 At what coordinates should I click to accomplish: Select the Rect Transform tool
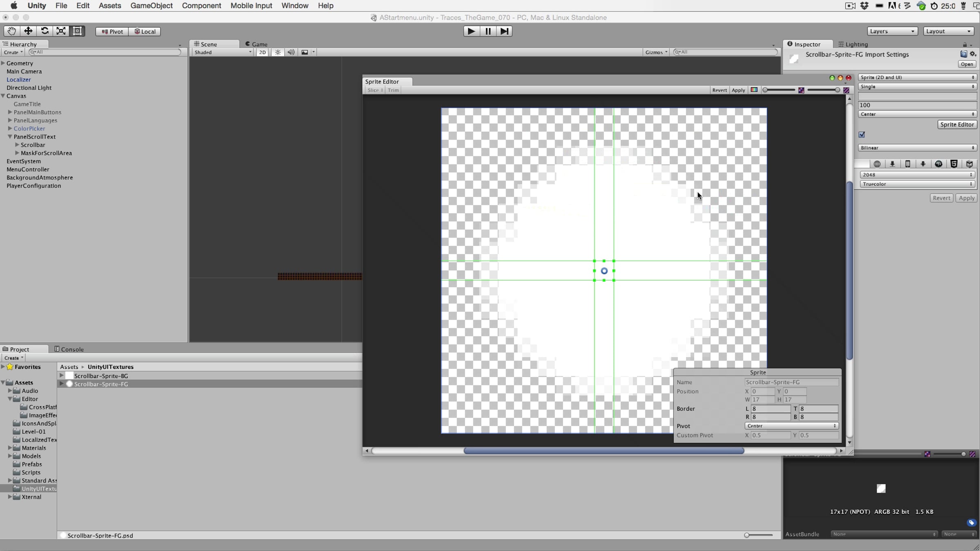point(77,31)
